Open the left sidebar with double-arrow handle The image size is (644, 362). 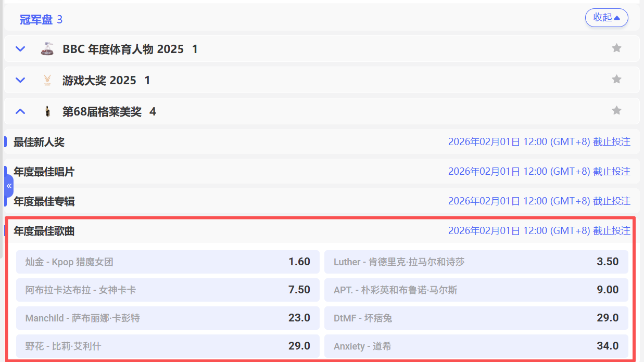(x=9, y=186)
